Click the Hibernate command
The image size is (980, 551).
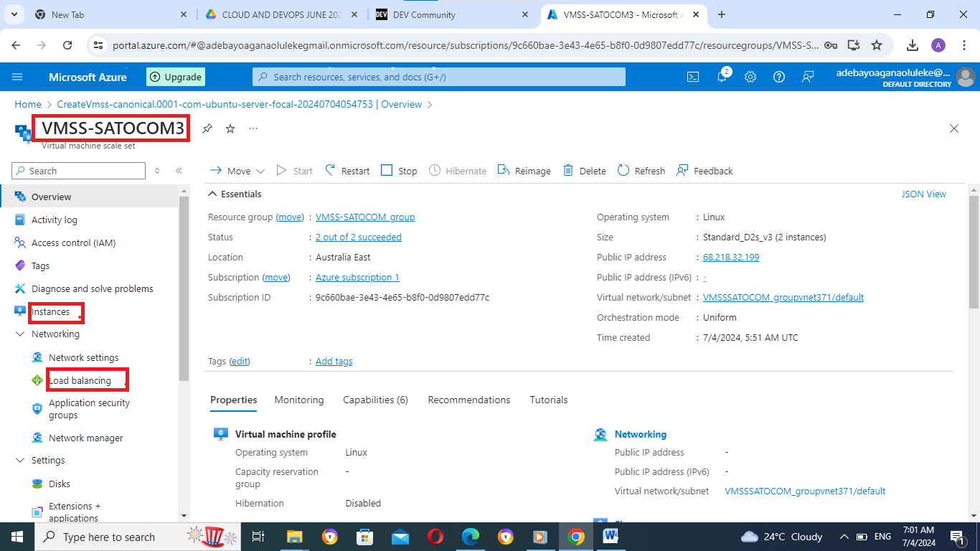click(x=458, y=171)
